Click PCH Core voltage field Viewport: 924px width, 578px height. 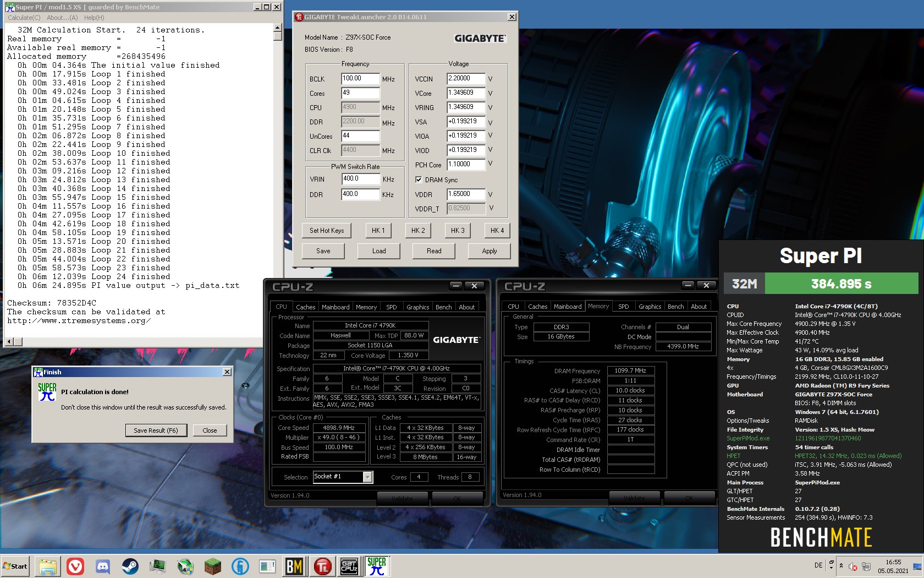click(x=466, y=165)
